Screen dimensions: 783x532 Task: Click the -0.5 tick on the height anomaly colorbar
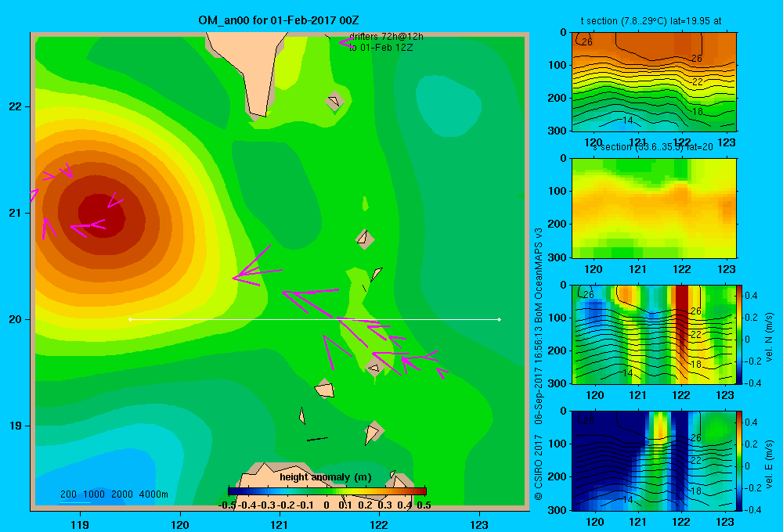point(227,505)
